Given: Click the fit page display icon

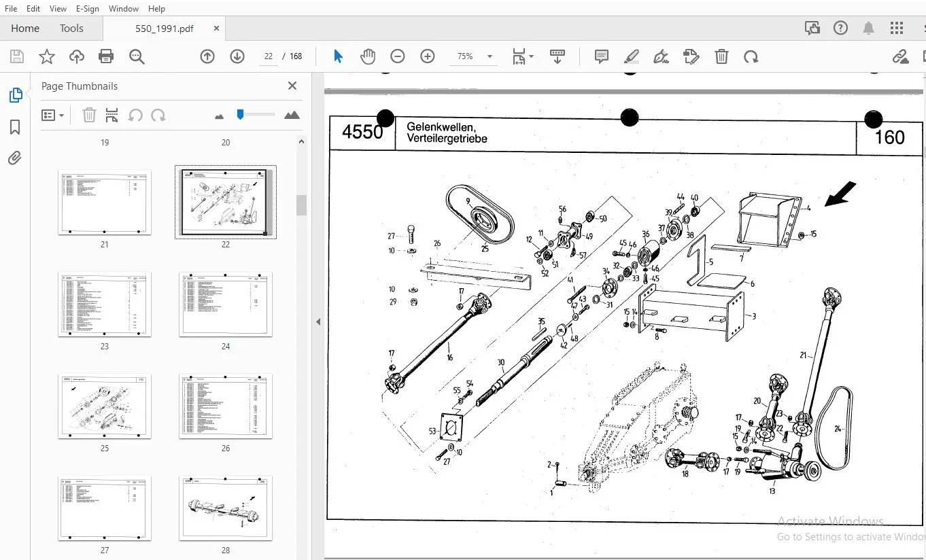Looking at the screenshot, I should coord(519,56).
